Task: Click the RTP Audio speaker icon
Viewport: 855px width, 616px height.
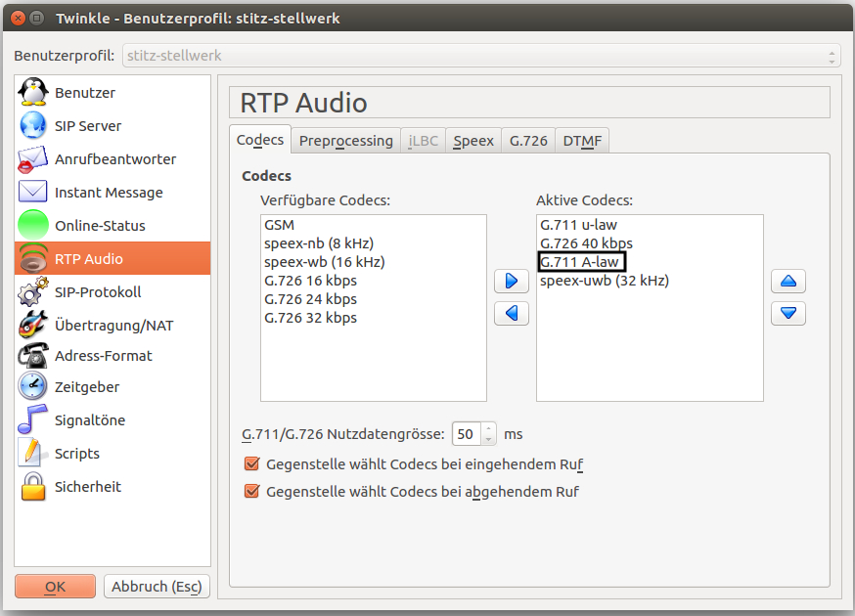Action: pos(33,258)
